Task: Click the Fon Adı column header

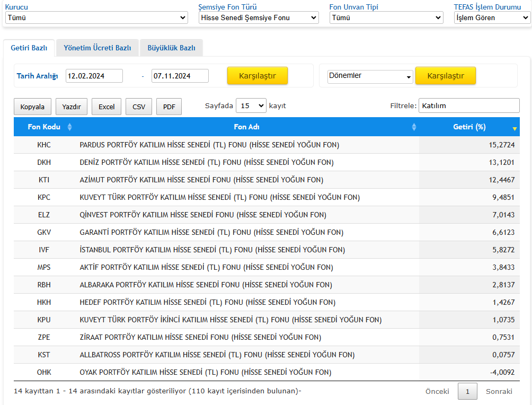Action: (x=247, y=127)
